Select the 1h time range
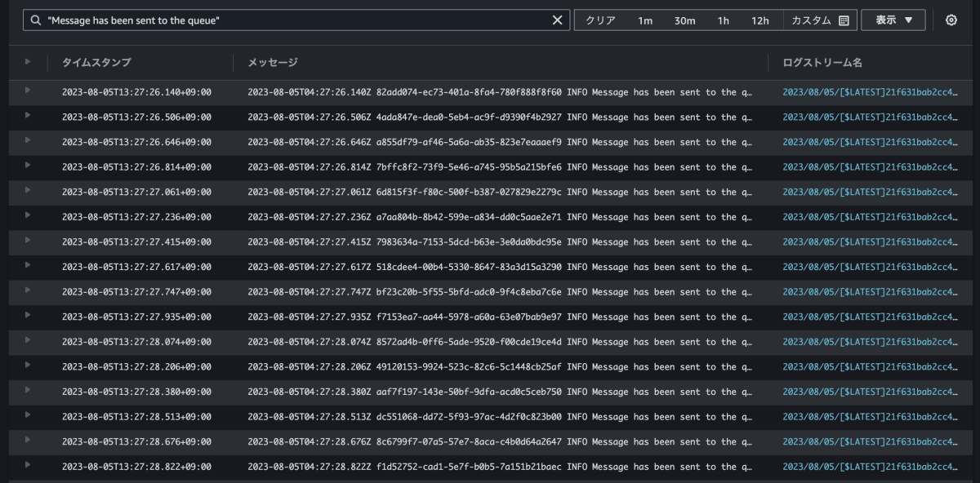The height and width of the screenshot is (483, 980). pyautogui.click(x=723, y=20)
